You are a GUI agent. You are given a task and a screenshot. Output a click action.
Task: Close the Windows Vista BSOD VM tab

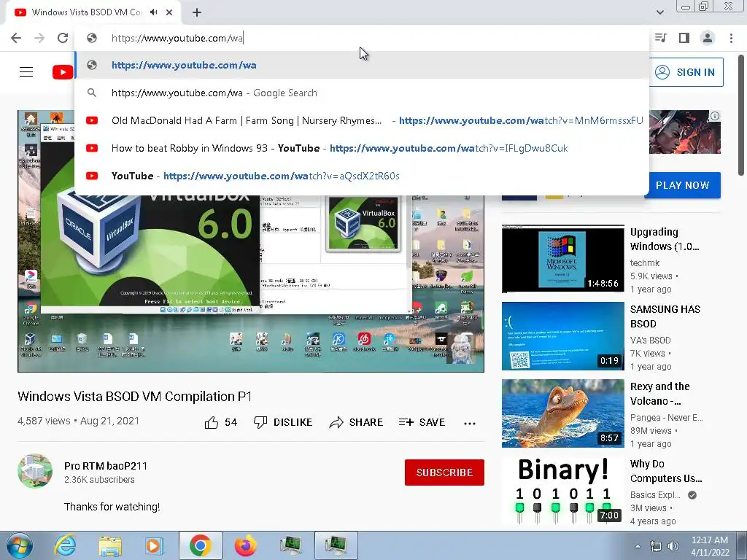point(169,12)
